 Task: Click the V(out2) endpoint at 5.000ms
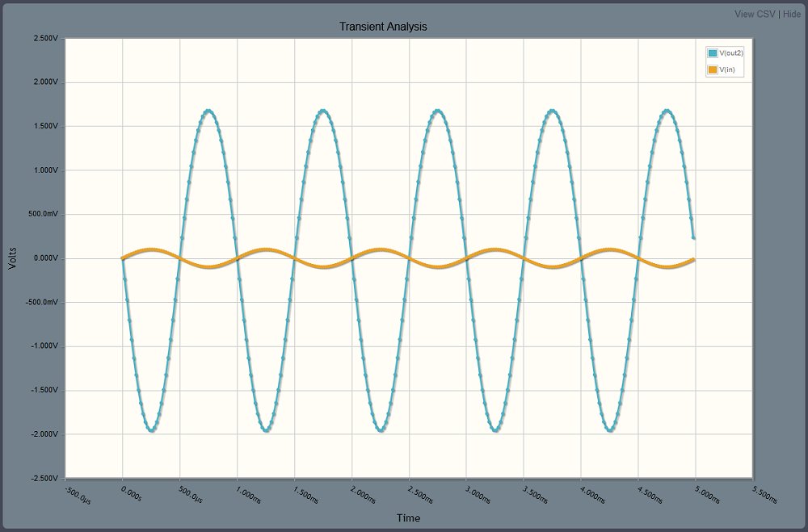(x=694, y=238)
